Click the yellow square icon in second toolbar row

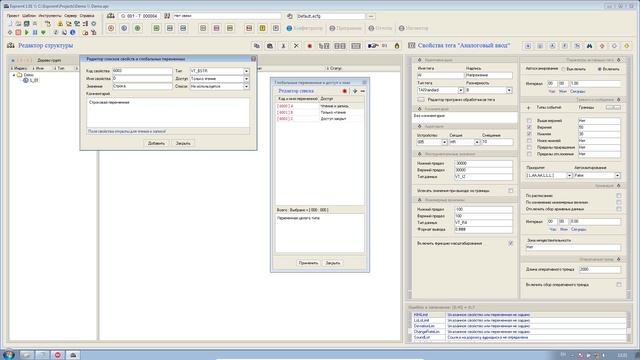(262, 28)
